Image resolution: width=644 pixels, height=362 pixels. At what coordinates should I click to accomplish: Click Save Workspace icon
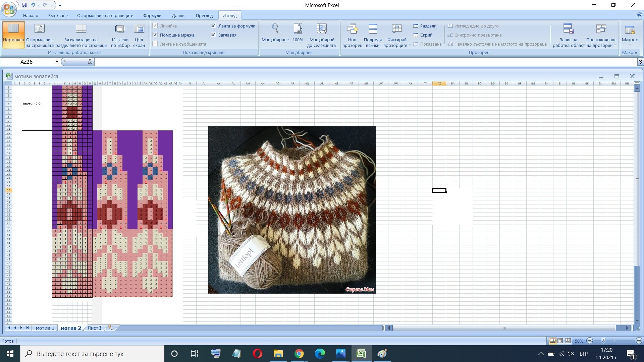tap(568, 29)
